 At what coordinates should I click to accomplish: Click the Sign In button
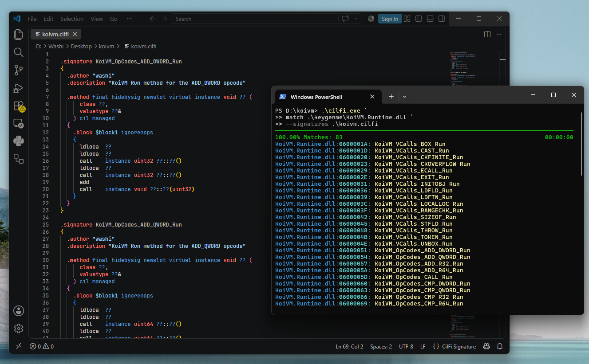pos(390,19)
